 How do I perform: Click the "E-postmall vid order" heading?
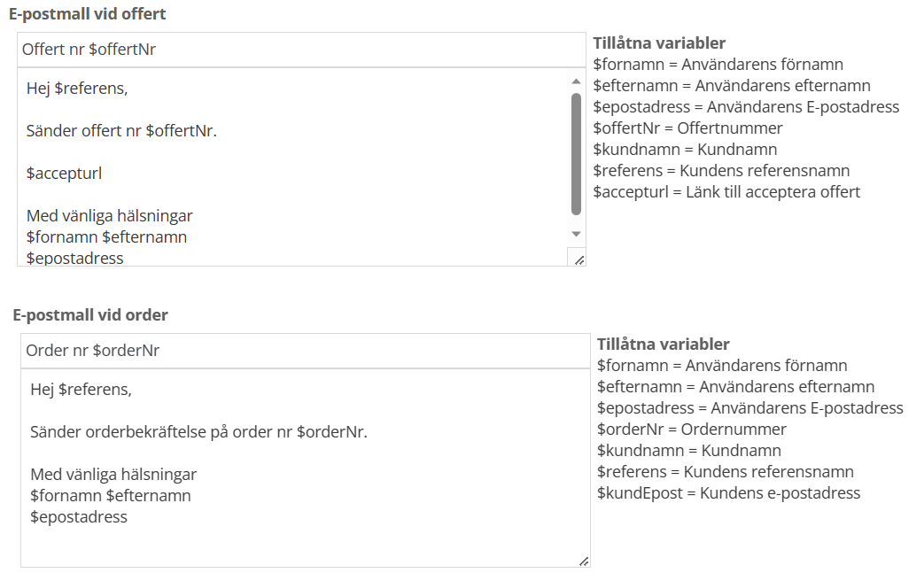tap(90, 315)
